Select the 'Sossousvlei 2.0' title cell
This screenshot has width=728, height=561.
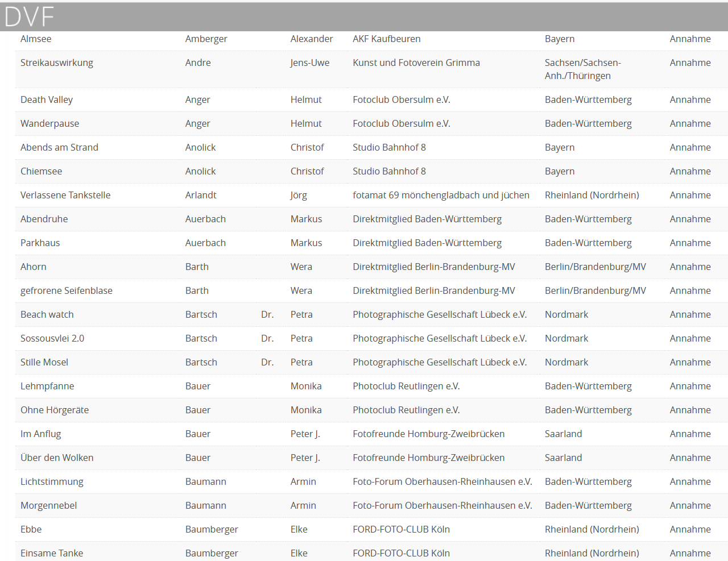point(52,338)
